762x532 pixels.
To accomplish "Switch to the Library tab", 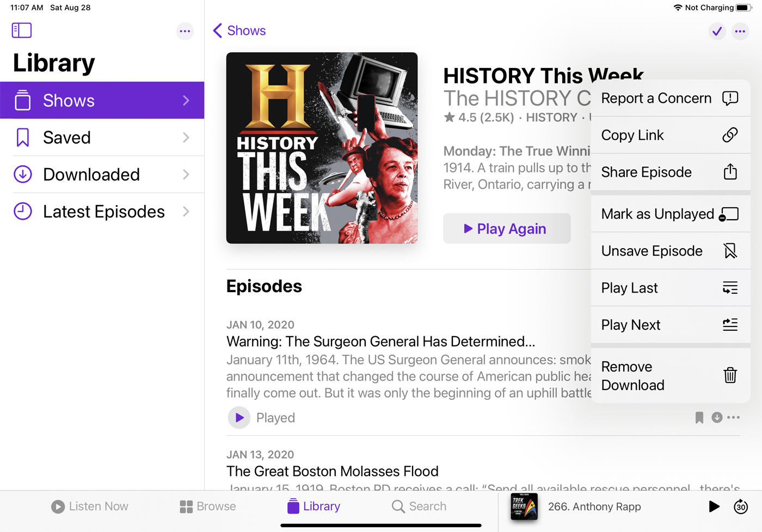I will point(314,506).
